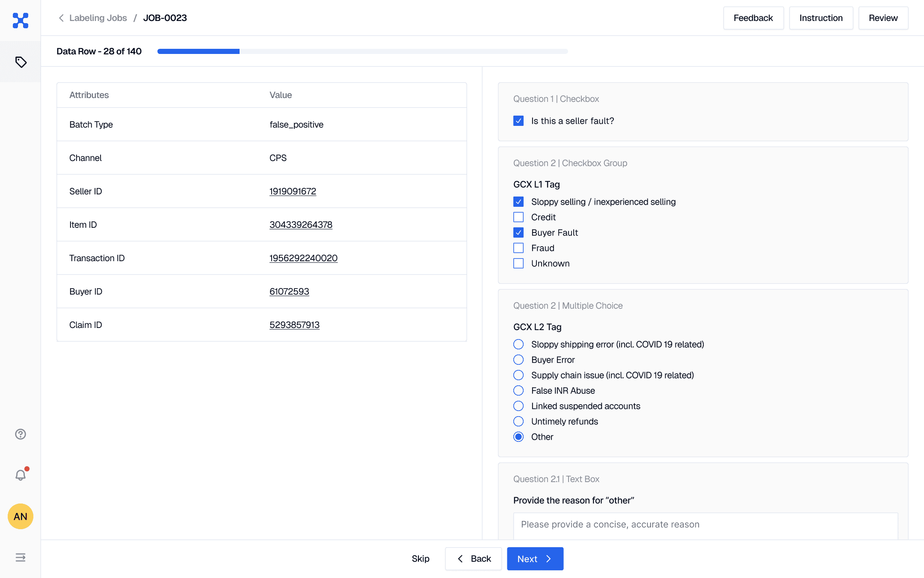This screenshot has width=924, height=578.
Task: Open the Review button
Action: pyautogui.click(x=883, y=18)
